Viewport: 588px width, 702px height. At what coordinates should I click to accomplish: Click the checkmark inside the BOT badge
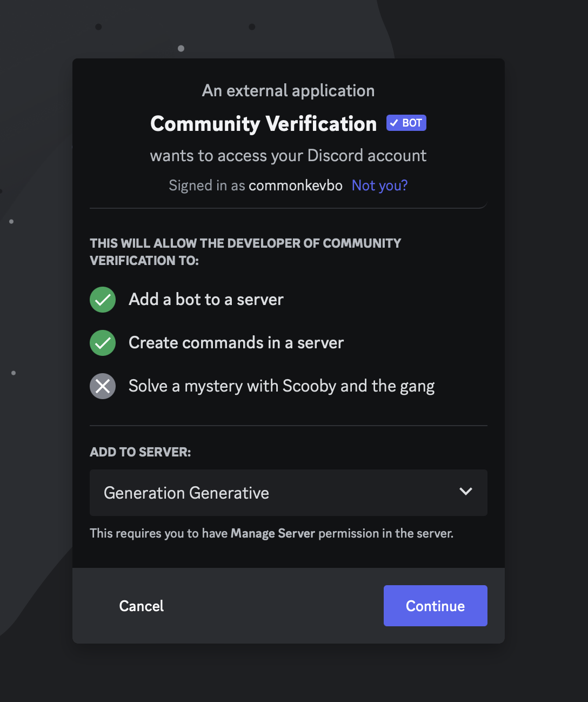[394, 123]
